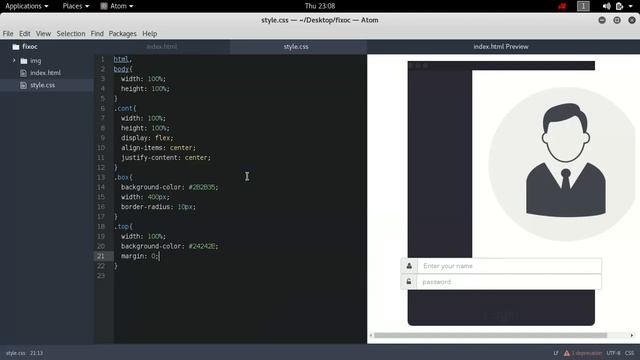Click the Enter your name field in preview
Screen dimensions: 640x360
point(509,266)
